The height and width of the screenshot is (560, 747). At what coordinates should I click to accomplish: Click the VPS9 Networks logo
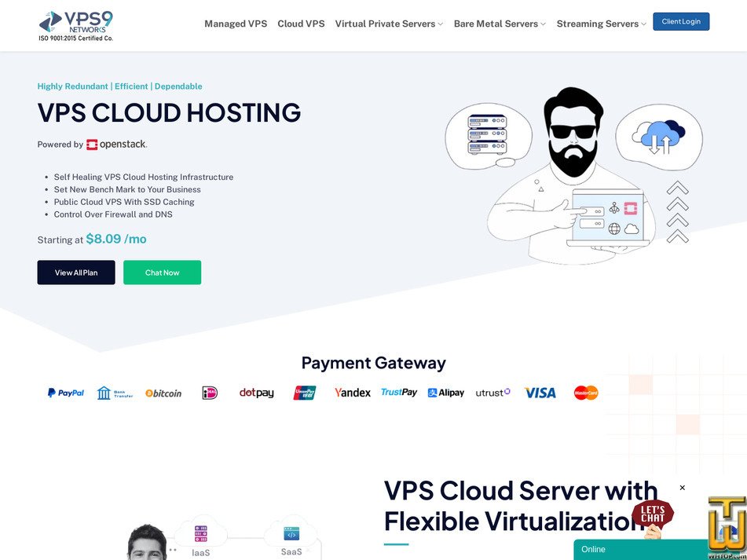coord(76,26)
